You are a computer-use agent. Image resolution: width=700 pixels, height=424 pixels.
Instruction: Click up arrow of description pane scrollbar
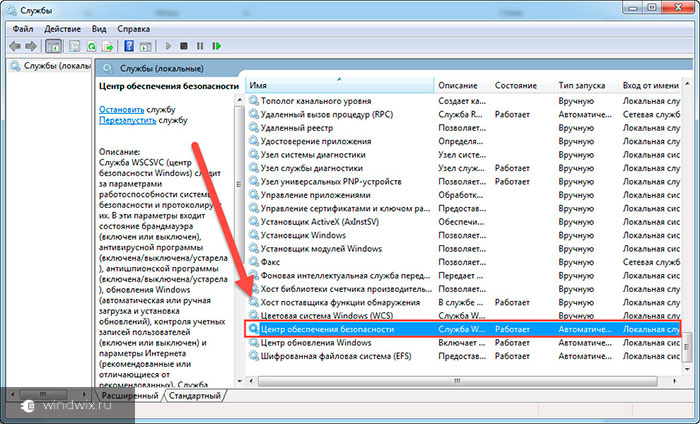[x=240, y=100]
